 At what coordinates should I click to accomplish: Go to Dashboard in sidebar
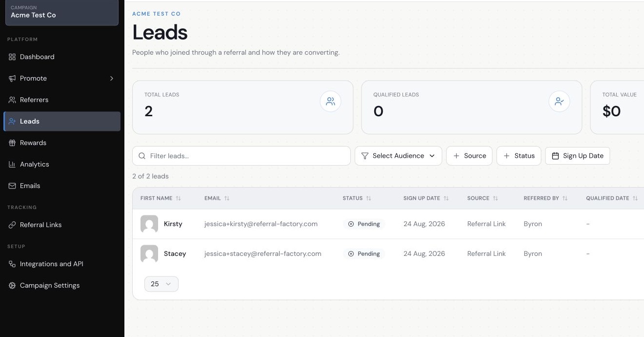coord(61,57)
